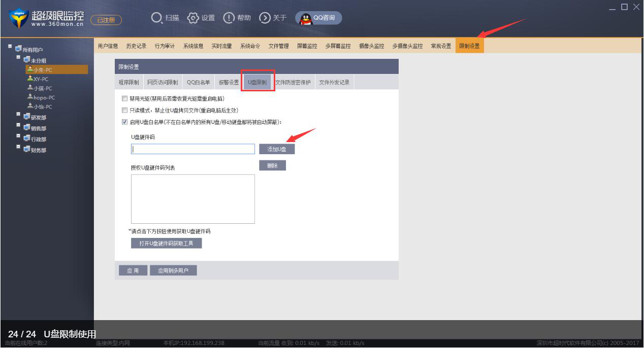
Task: Click the about arrow icon
Action: [x=265, y=18]
